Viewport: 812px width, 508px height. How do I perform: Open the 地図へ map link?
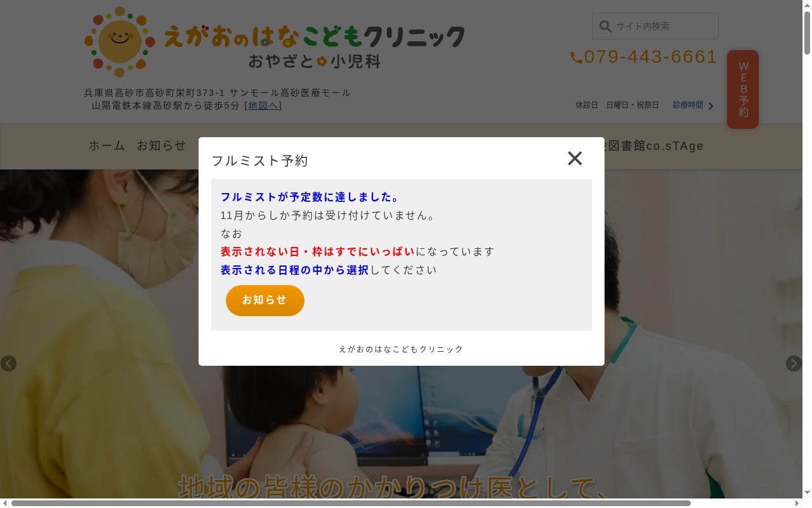tap(263, 105)
